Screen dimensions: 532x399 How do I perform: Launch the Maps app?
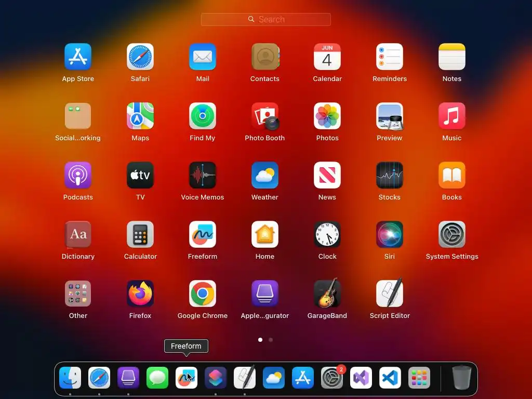140,116
